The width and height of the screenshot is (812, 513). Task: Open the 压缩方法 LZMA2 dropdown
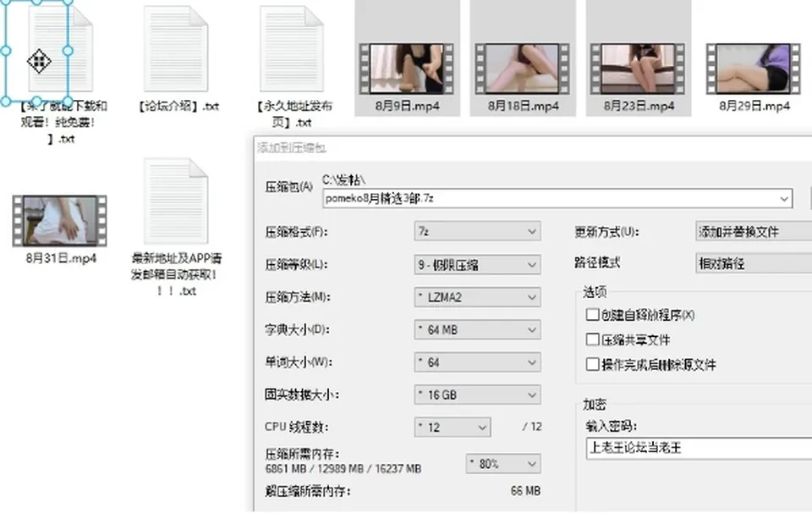click(477, 297)
